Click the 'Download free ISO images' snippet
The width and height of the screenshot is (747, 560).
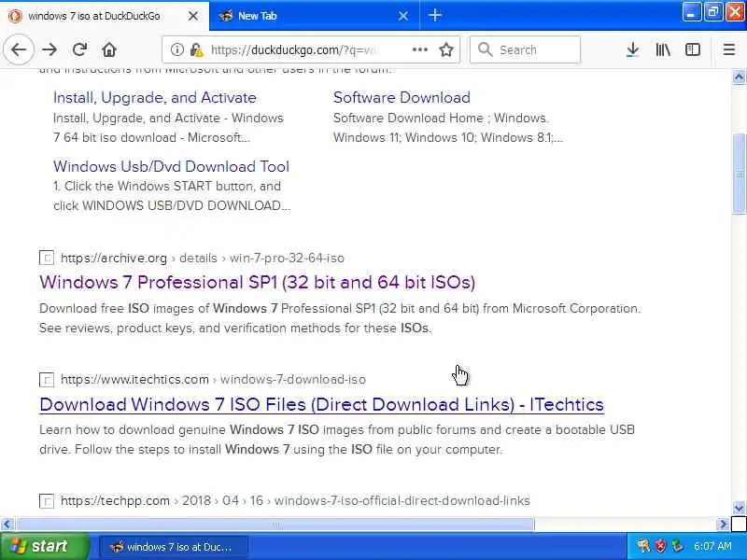point(340,318)
